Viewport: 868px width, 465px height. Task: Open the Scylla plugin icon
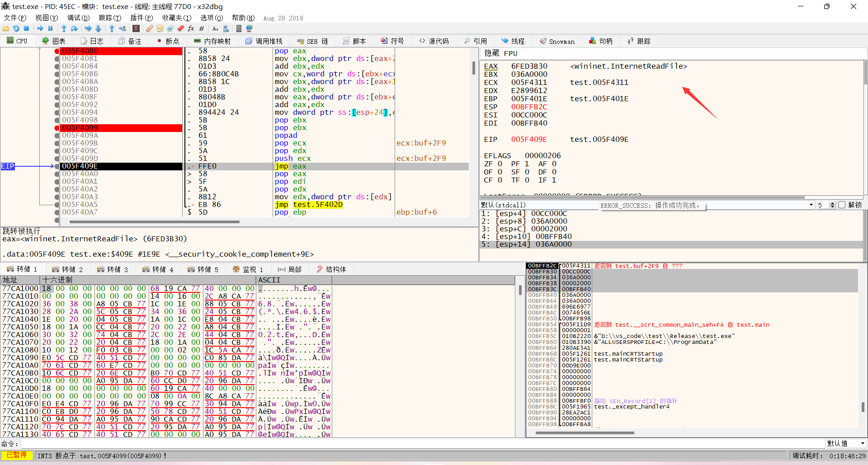click(136, 28)
